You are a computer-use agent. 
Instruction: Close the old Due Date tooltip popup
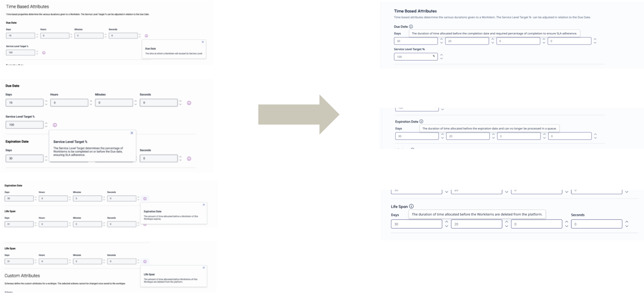[203, 42]
